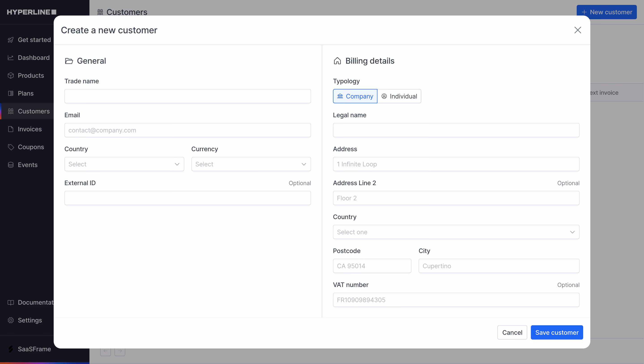Select Individual typology option
644x364 pixels.
coord(399,96)
